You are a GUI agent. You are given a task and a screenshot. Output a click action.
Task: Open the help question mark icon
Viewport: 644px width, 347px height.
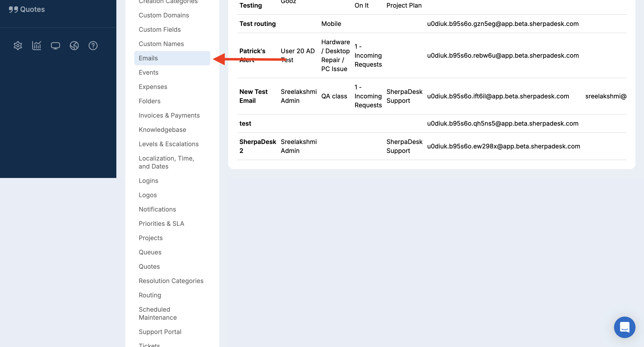[93, 45]
